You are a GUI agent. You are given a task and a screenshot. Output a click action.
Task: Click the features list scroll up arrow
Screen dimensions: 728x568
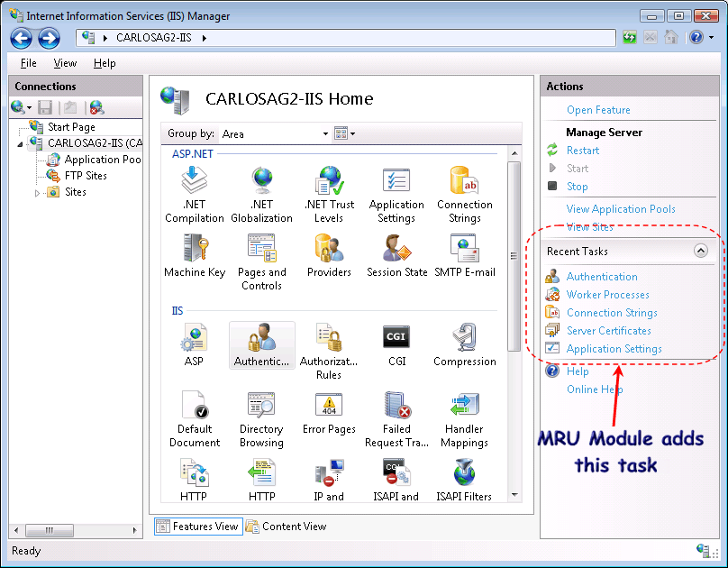click(x=514, y=153)
